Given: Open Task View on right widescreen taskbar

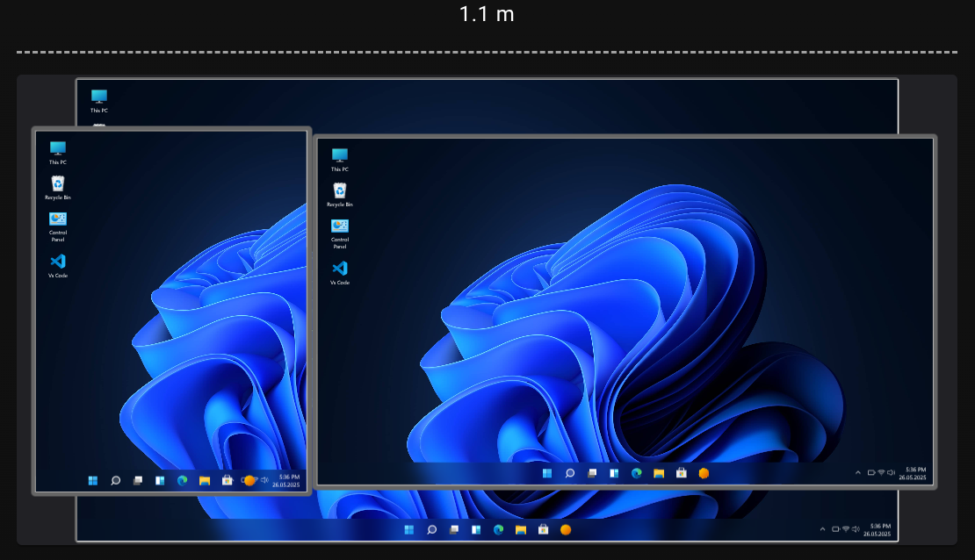Looking at the screenshot, I should pyautogui.click(x=592, y=473).
